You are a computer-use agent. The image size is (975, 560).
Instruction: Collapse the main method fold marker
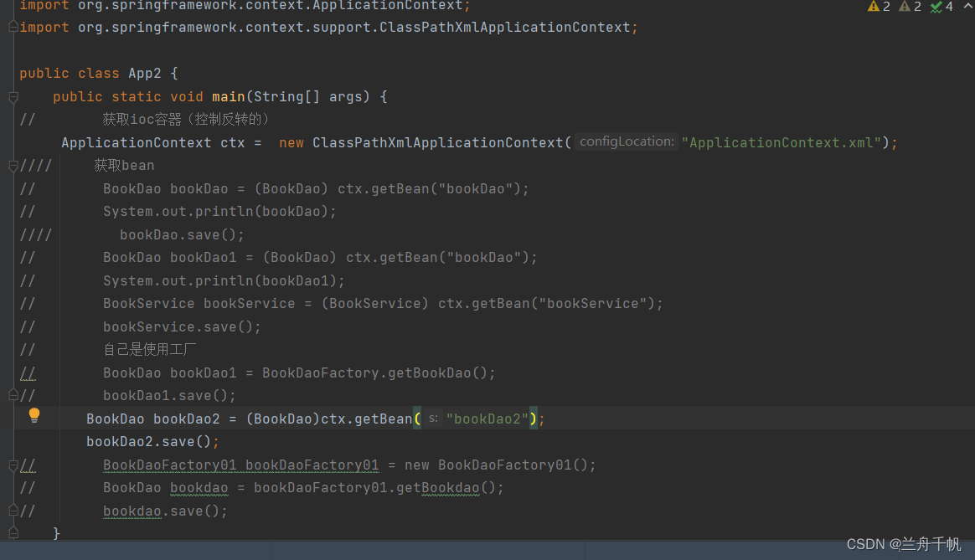pyautogui.click(x=13, y=97)
